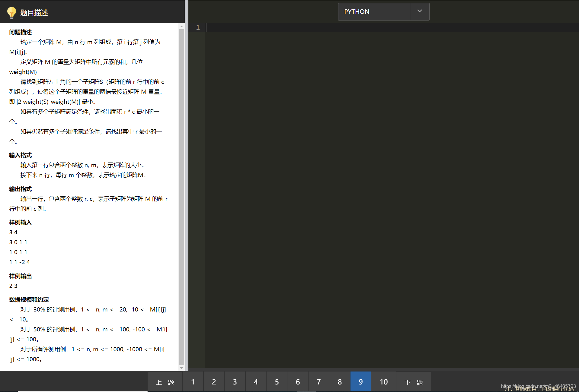The width and height of the screenshot is (579, 392).
Task: Switch to question 10
Action: [x=384, y=382]
